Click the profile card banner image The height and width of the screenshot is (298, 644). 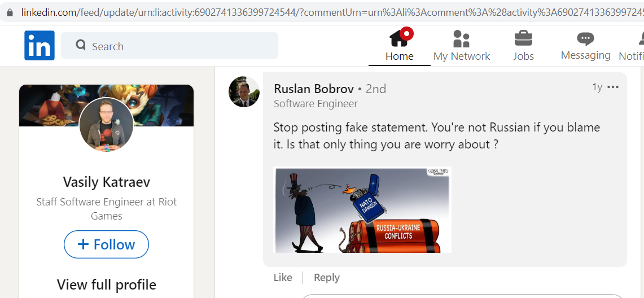click(x=106, y=106)
